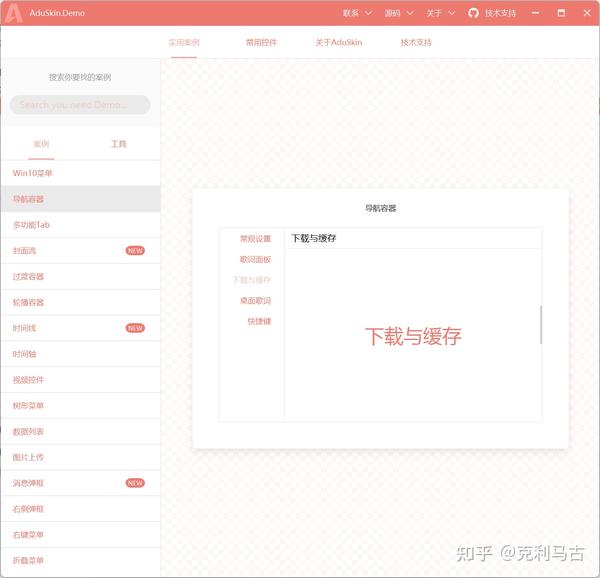Image resolution: width=600 pixels, height=578 pixels.
Task: Open the 时间线 demo entry
Action: [80, 328]
